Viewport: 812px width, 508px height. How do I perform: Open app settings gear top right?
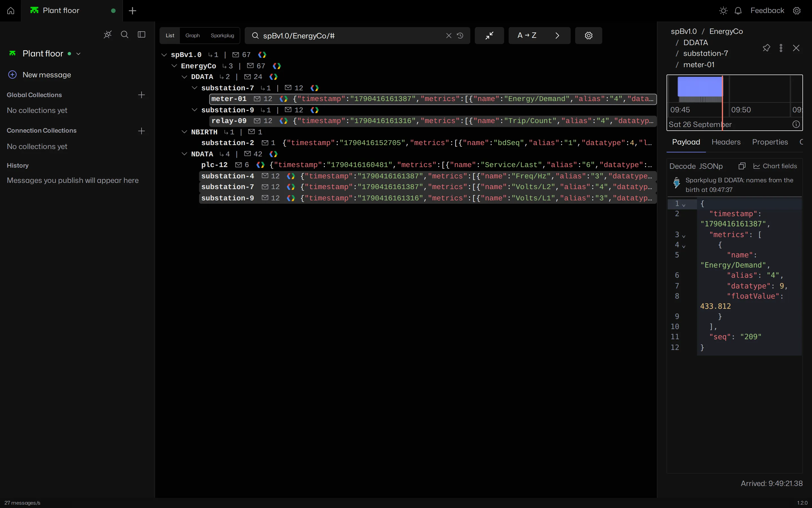pyautogui.click(x=797, y=11)
